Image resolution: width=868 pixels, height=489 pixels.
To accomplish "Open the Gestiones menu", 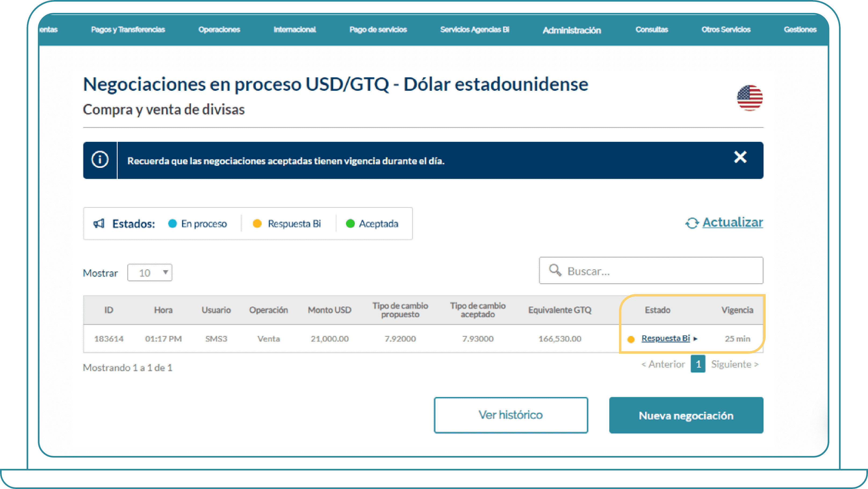I will (800, 30).
